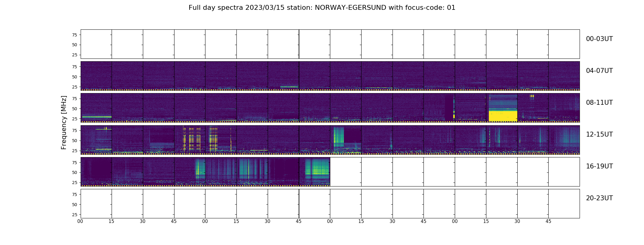The image size is (644, 245).
Task: Click the 25 tick of the 12-15UT row
Action: [75, 151]
